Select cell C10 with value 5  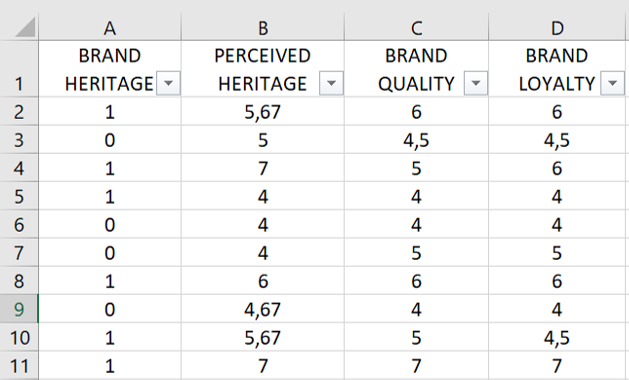(416, 337)
